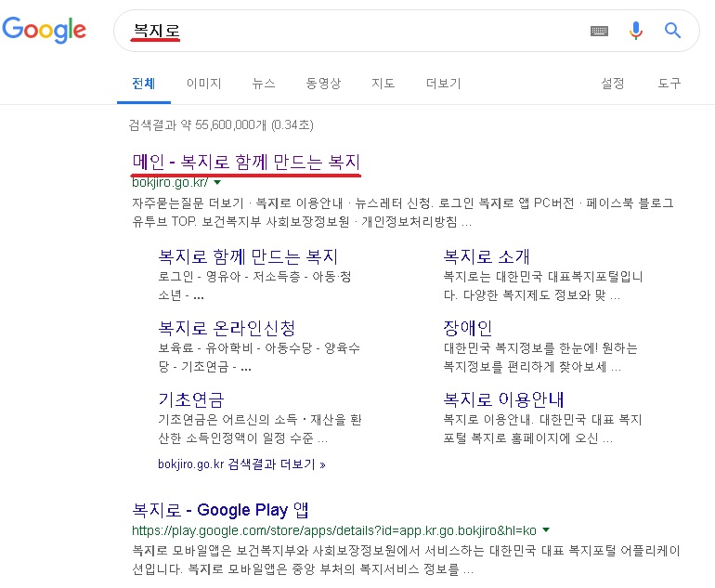
Task: Click snippet text starting 복지로 모바일앱은 보건복지부와
Action: click(406, 560)
